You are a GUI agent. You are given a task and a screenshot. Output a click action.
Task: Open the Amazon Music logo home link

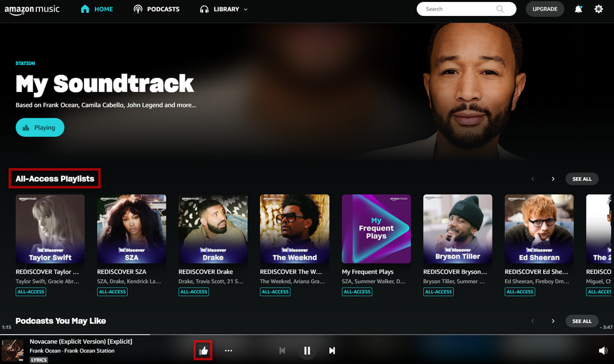[x=32, y=9]
